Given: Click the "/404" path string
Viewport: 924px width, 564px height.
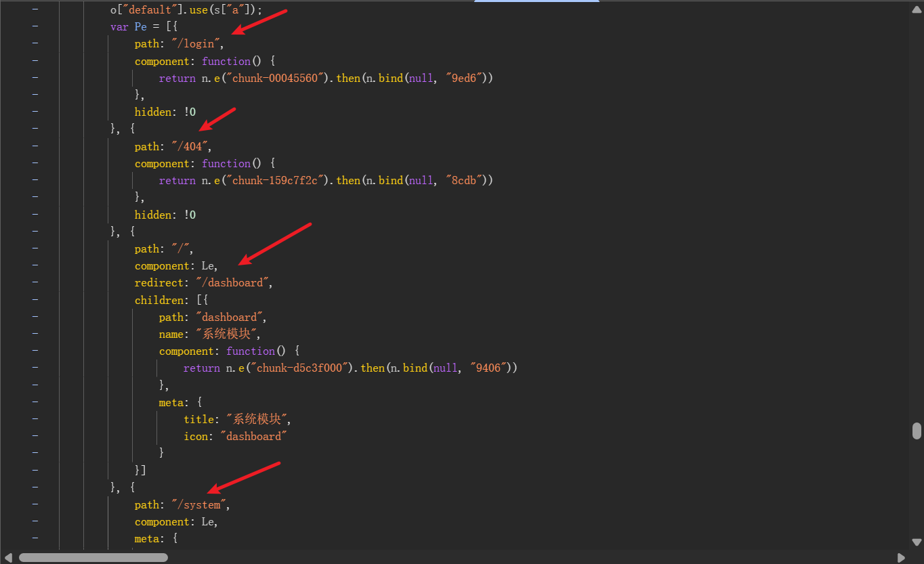Looking at the screenshot, I should 192,146.
